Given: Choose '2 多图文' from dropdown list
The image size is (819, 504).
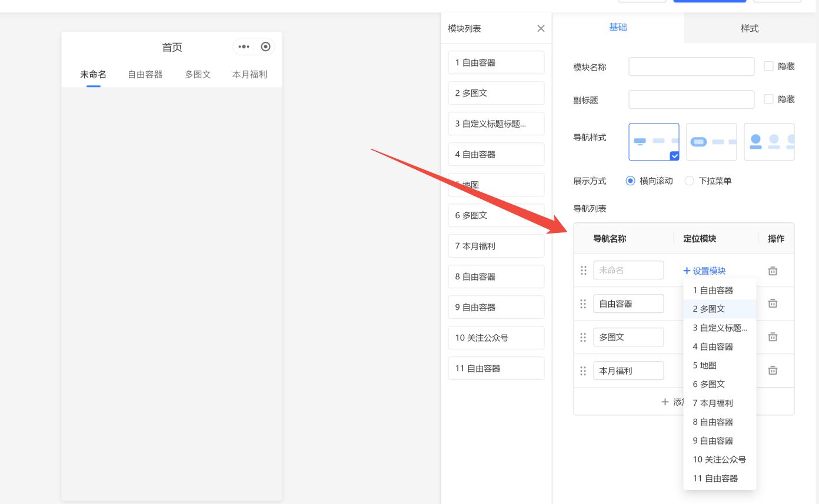Looking at the screenshot, I should tap(709, 309).
